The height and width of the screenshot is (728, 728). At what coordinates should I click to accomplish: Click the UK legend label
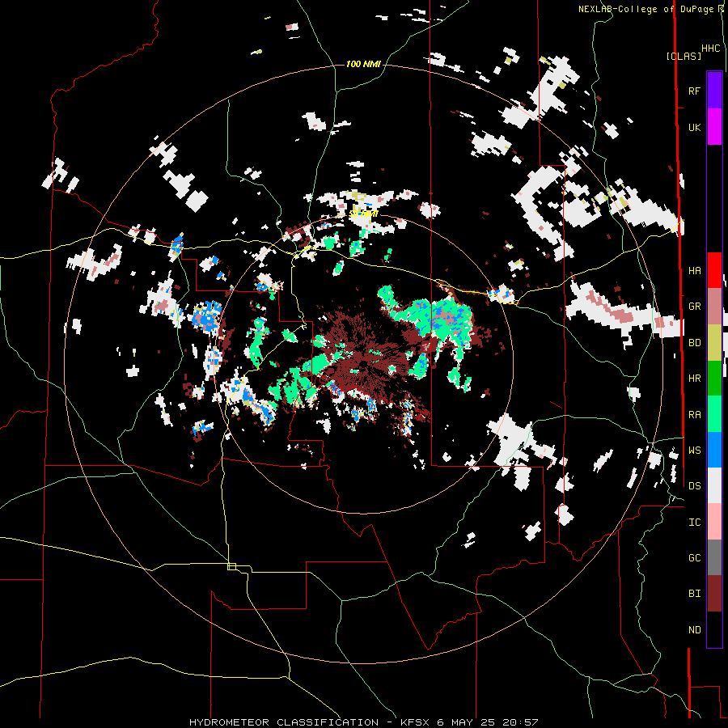click(x=694, y=127)
